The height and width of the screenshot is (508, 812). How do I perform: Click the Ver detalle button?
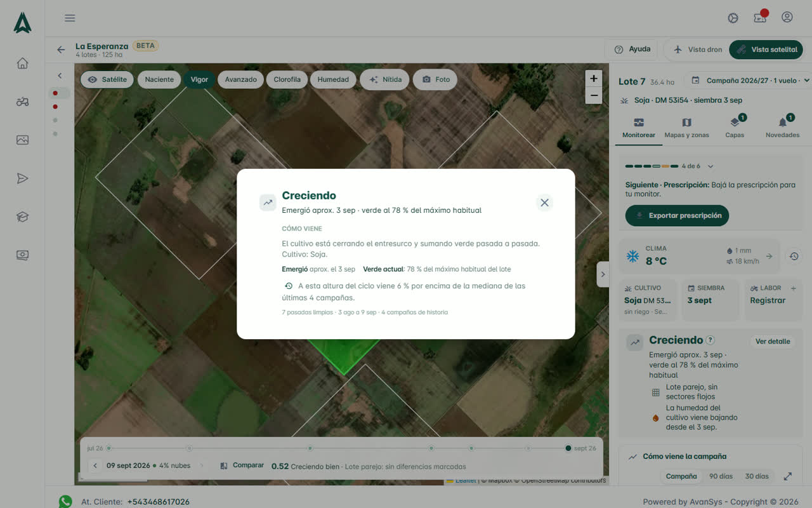773,342
